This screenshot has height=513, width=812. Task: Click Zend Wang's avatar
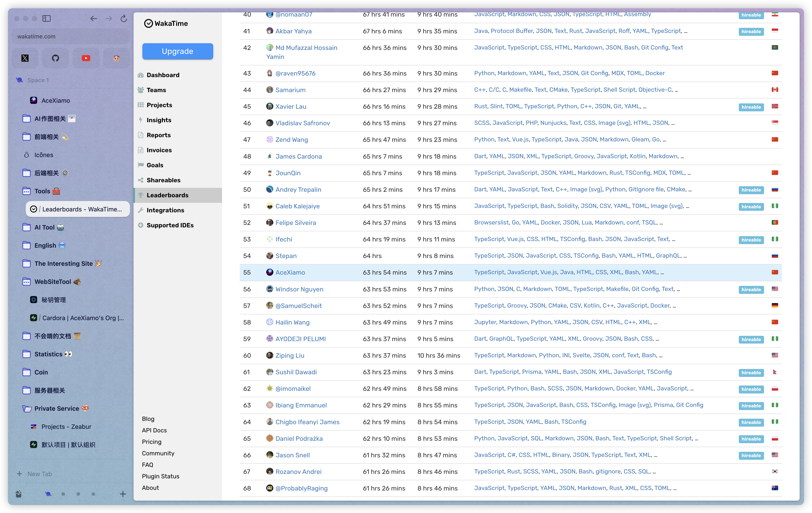tap(269, 139)
